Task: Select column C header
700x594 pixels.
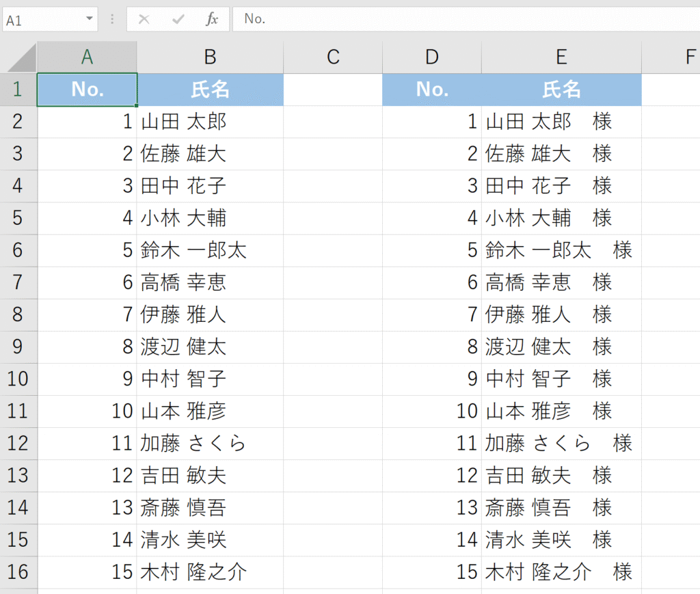Action: click(333, 57)
